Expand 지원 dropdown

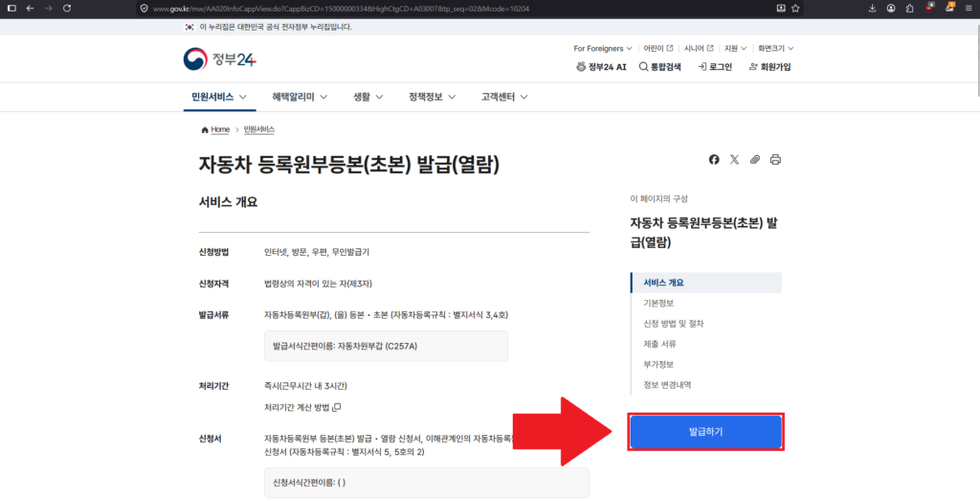736,48
